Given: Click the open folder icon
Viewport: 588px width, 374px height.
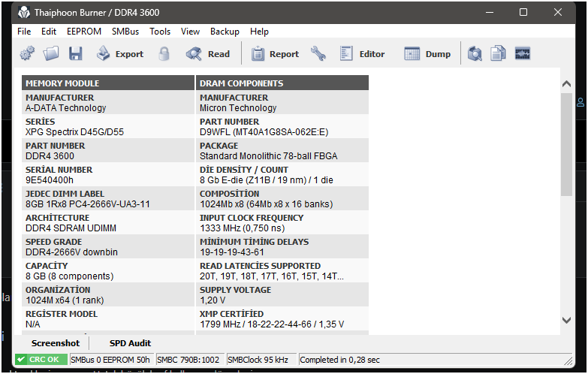Looking at the screenshot, I should click(x=51, y=53).
